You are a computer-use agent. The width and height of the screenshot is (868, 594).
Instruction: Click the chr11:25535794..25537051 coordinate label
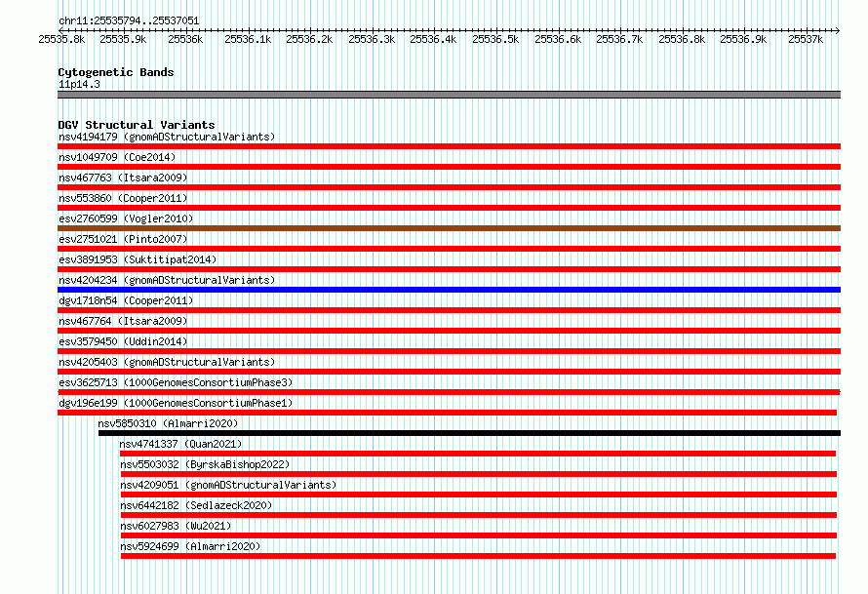click(129, 20)
